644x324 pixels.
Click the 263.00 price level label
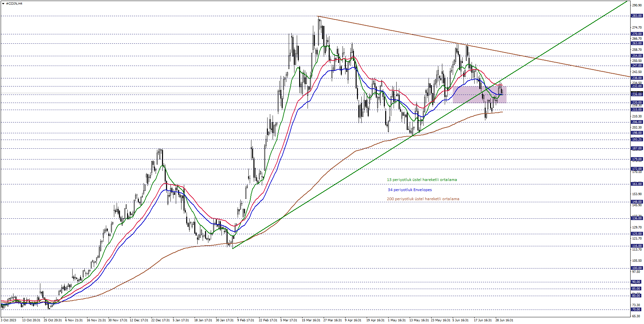637,43
